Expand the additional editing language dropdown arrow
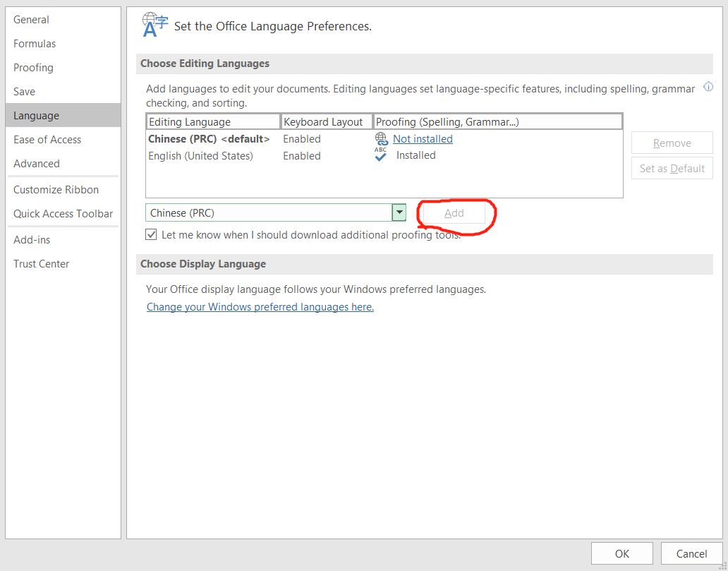 399,212
